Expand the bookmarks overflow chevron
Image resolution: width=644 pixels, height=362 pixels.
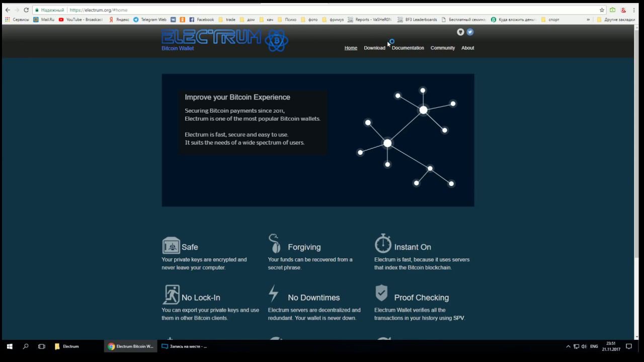click(x=588, y=20)
